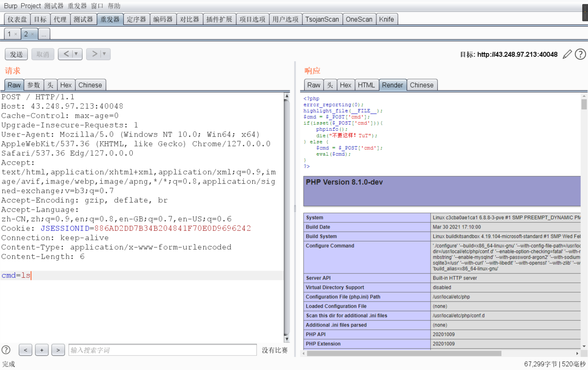Click the Server API table row label
This screenshot has width=588, height=370.
pos(318,278)
